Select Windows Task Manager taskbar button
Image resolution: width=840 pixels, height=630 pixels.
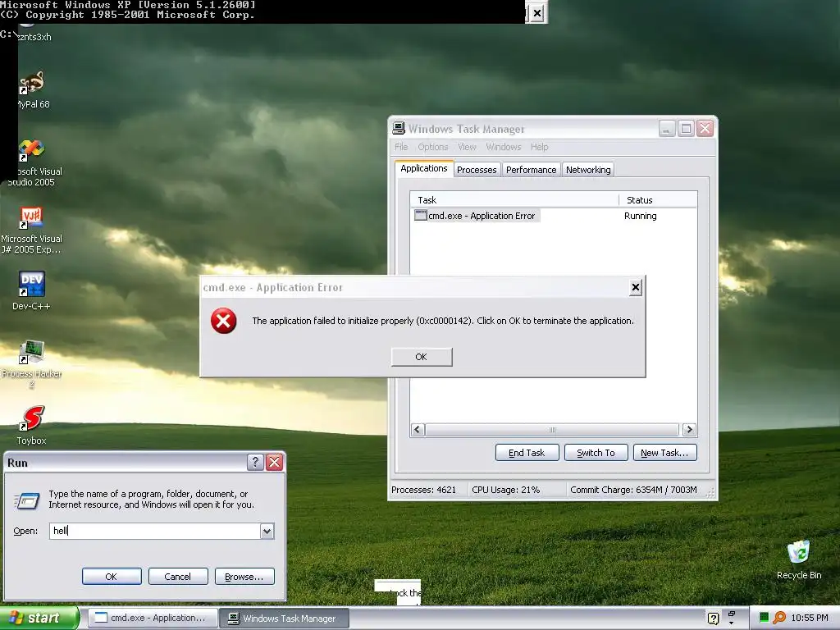[285, 619]
